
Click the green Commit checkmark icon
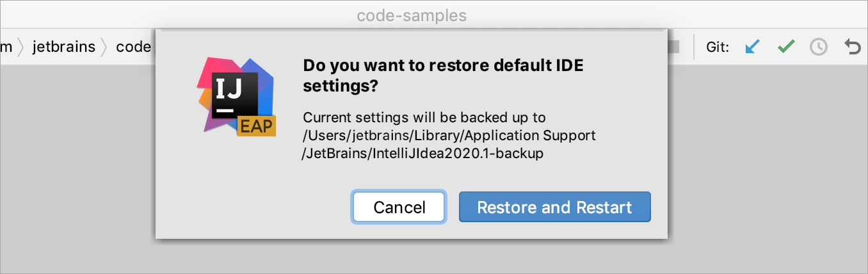(786, 47)
